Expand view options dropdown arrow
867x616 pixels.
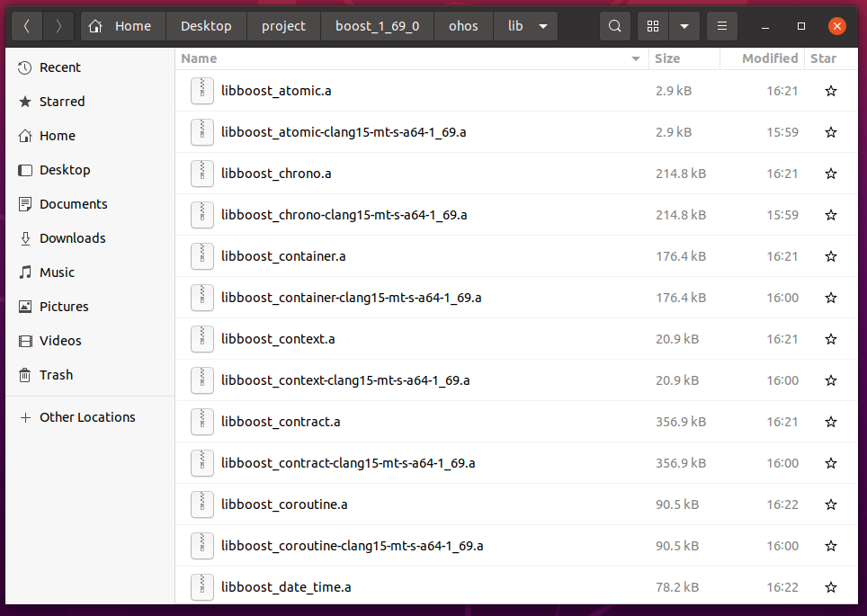[684, 26]
